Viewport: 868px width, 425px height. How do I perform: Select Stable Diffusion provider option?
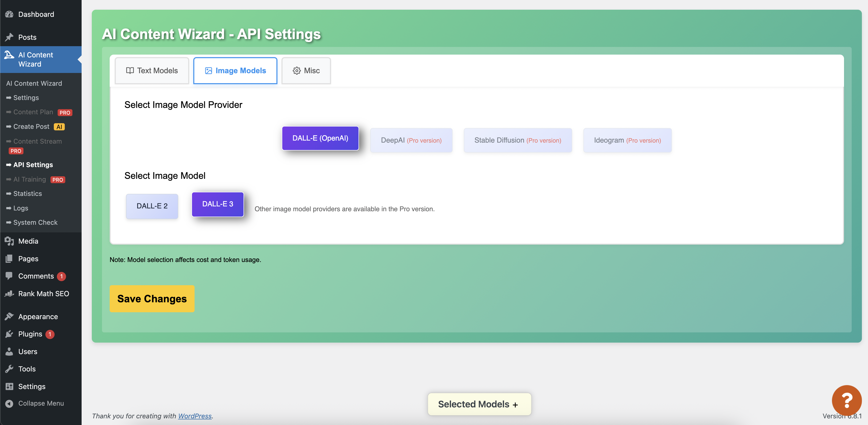coord(518,140)
